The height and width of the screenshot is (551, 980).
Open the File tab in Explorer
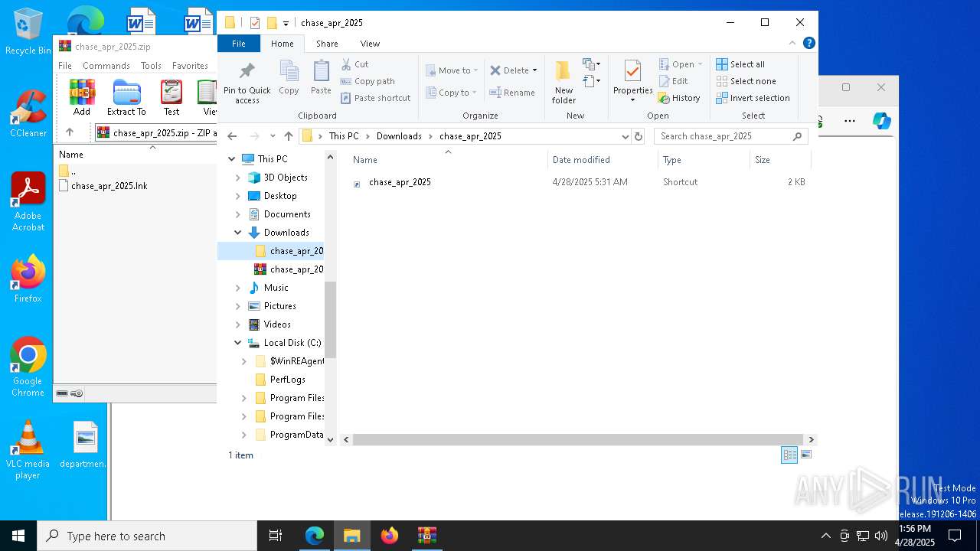point(239,44)
